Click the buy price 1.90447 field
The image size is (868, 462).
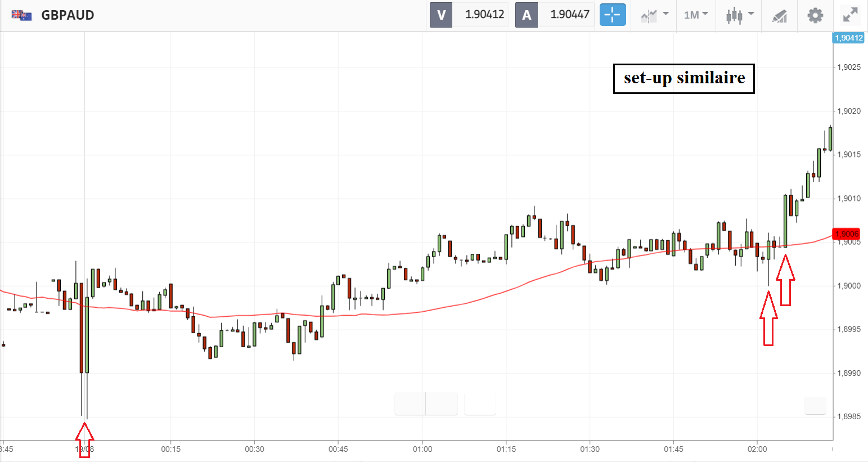point(569,15)
